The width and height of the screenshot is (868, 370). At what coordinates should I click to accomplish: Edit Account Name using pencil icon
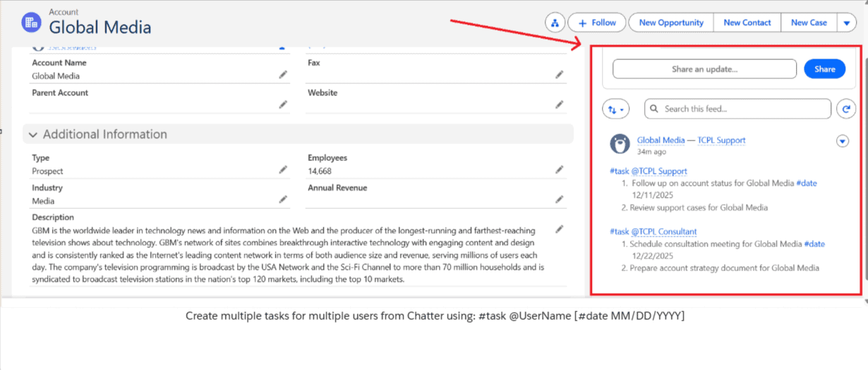click(x=283, y=75)
